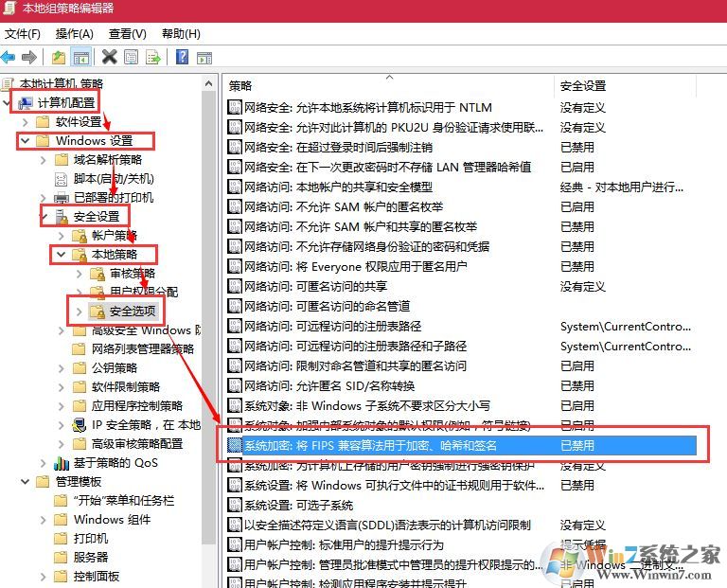Select 网络列表管理器策略 in tree
727x588 pixels.
142,349
